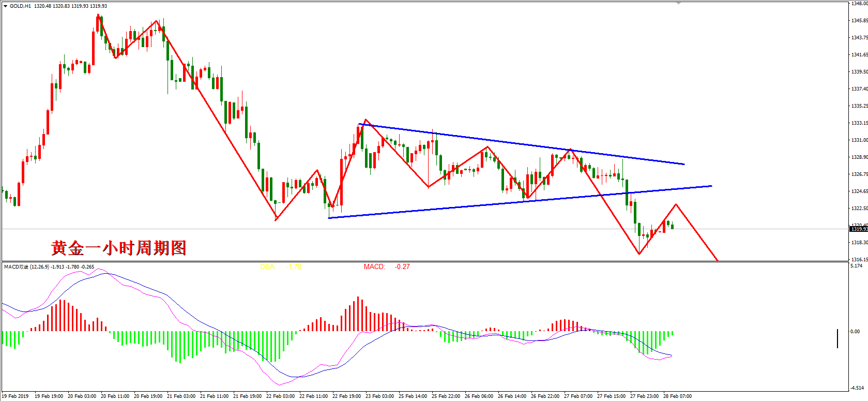Click the yellow DEA value label

coord(280,267)
